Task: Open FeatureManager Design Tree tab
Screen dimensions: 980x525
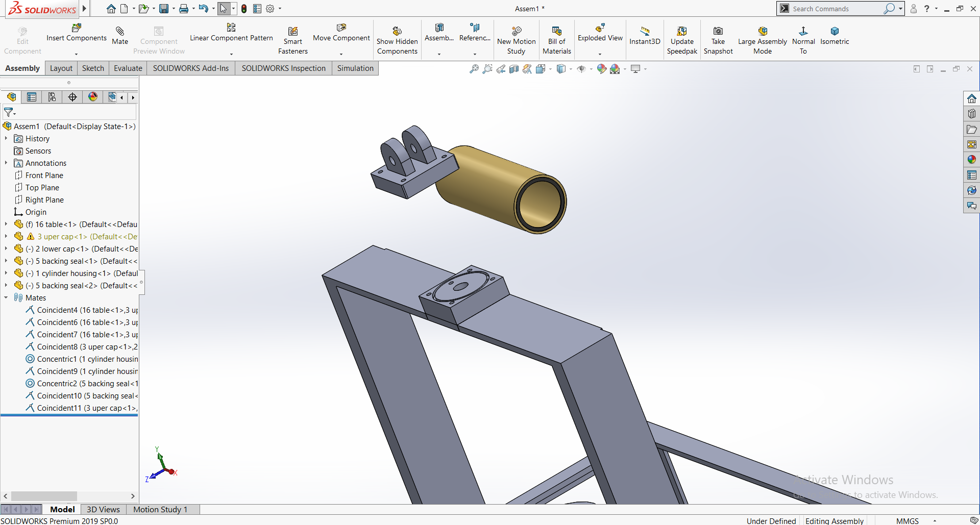Action: pos(11,97)
